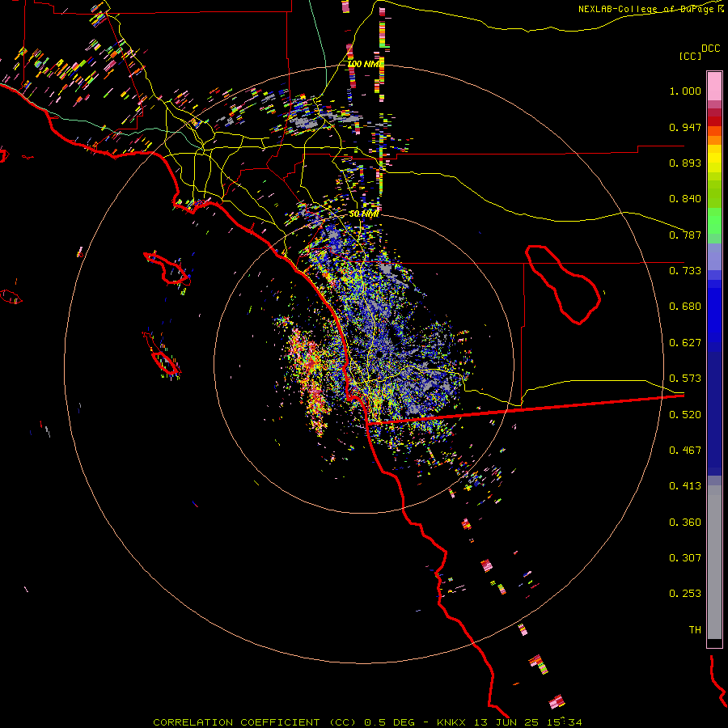Select the 0.253 scale value
The image size is (728, 728).
(x=685, y=594)
